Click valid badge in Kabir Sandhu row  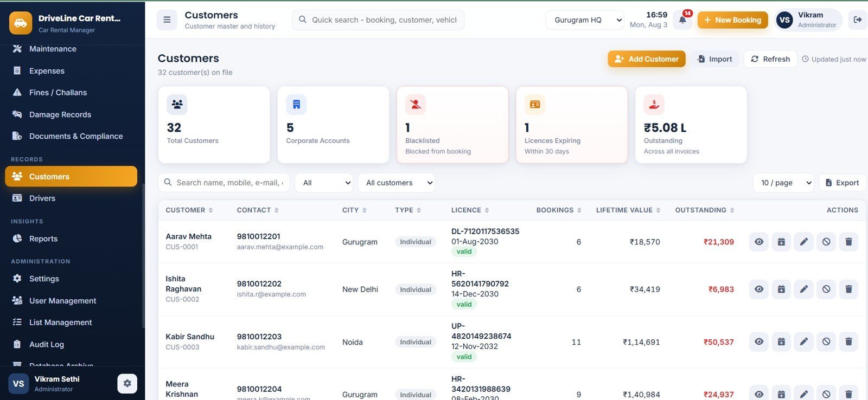click(x=464, y=357)
